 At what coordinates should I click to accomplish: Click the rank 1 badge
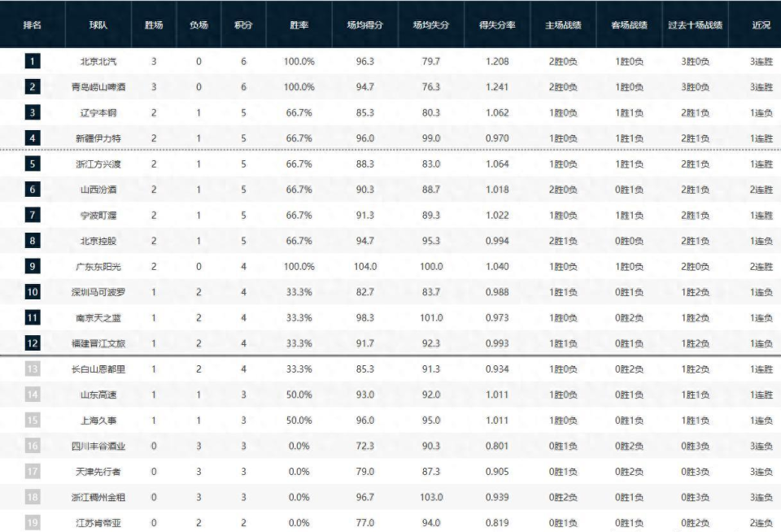32,62
